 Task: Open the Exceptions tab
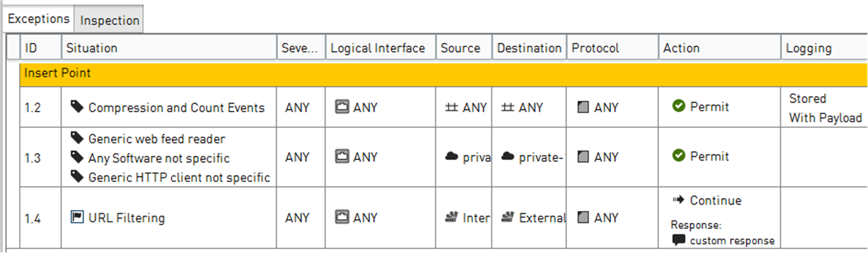(38, 19)
